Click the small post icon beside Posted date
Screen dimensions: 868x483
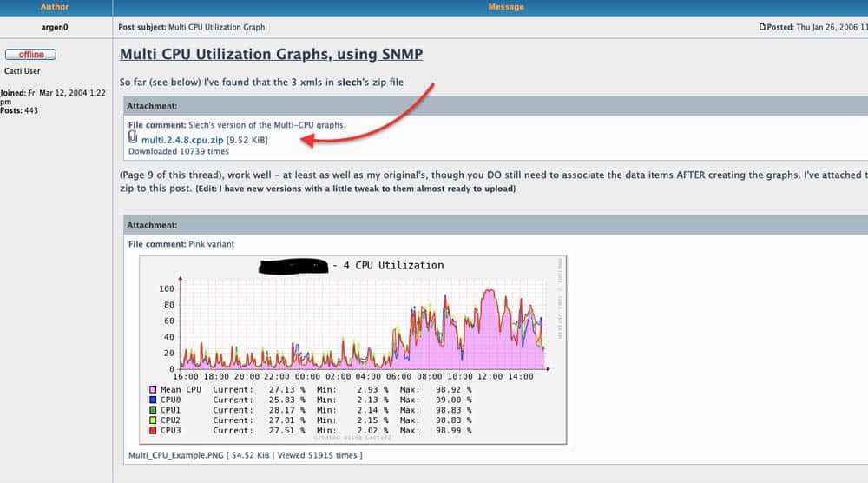point(762,27)
